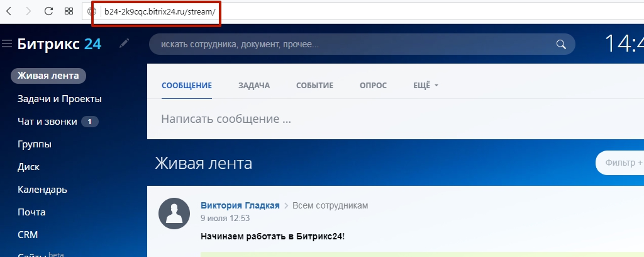
Task: Click the browser back arrow
Action: (x=9, y=11)
